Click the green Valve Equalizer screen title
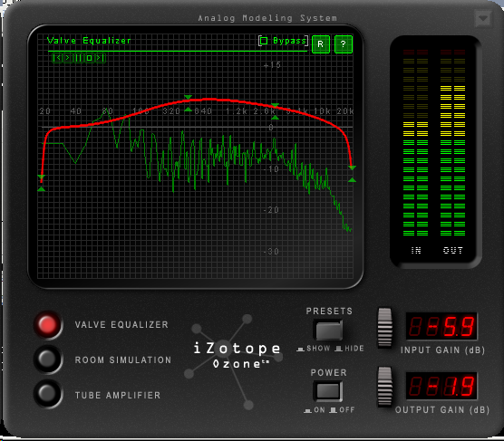This screenshot has width=504, height=441. pos(89,41)
